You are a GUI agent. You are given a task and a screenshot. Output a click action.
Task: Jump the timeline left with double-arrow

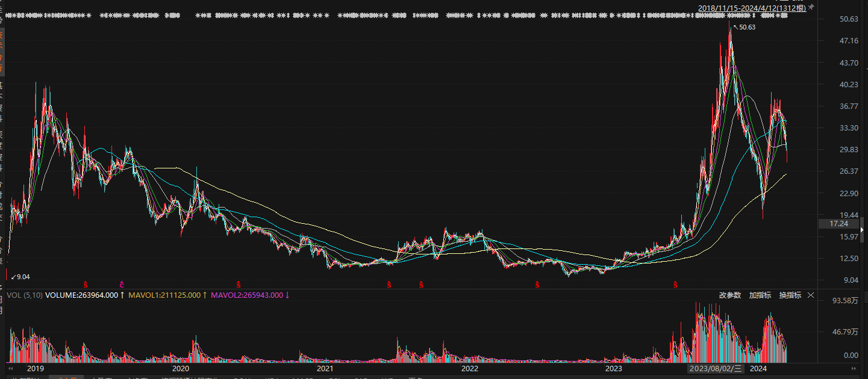point(11,368)
